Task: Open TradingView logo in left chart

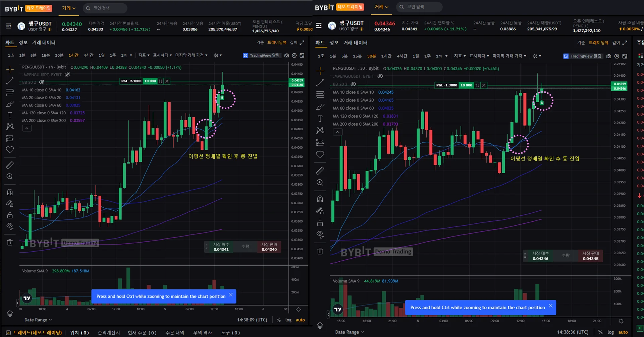Action: [27, 298]
